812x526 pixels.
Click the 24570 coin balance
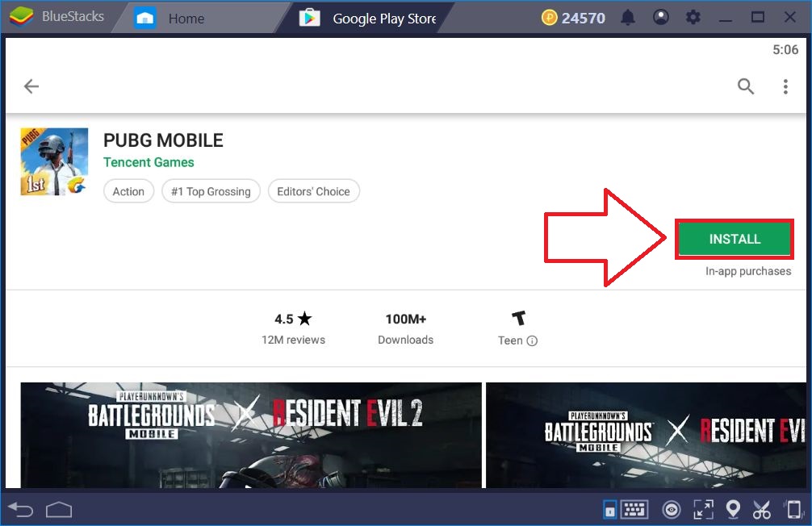583,18
